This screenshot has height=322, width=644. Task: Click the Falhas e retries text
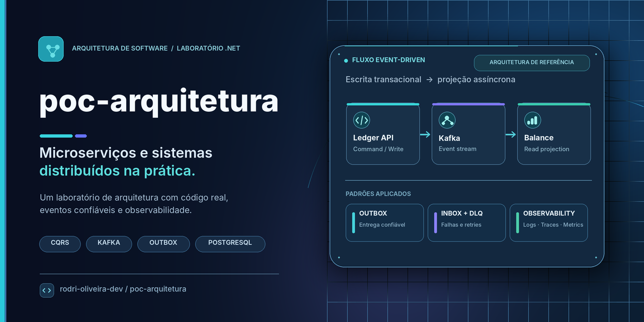461,225
